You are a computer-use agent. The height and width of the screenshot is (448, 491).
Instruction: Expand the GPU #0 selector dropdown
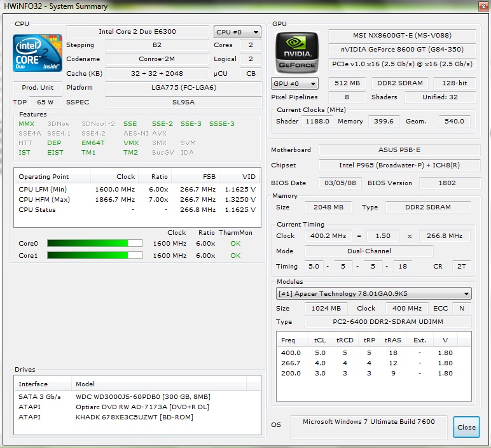[294, 83]
